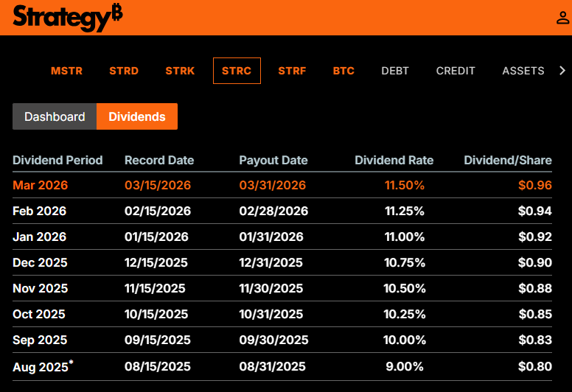This screenshot has width=572, height=392.
Task: Click the Payout Date column header
Action: pos(273,160)
